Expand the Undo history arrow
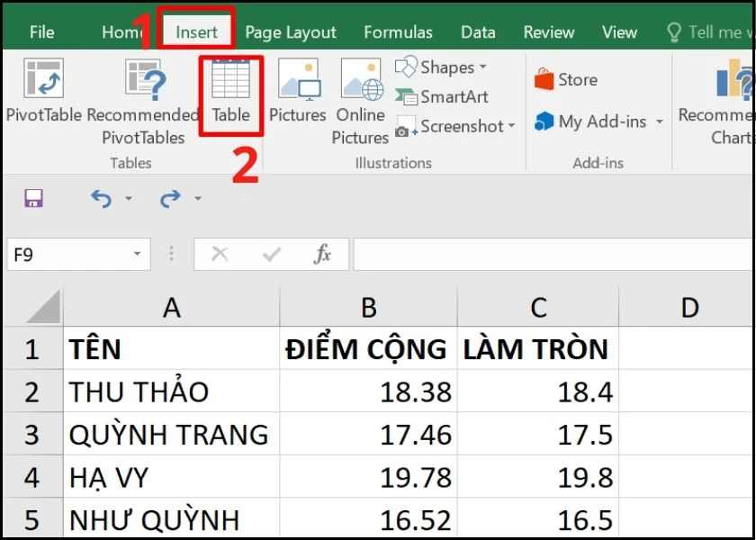 point(128,198)
